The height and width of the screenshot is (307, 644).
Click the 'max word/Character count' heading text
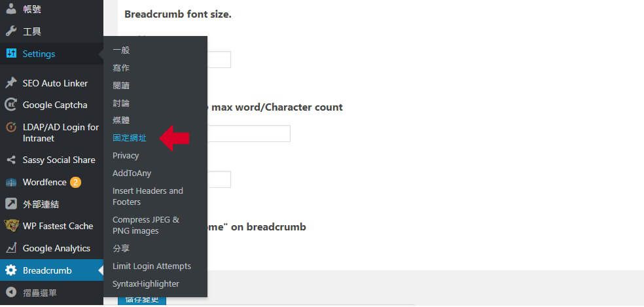pyautogui.click(x=277, y=107)
